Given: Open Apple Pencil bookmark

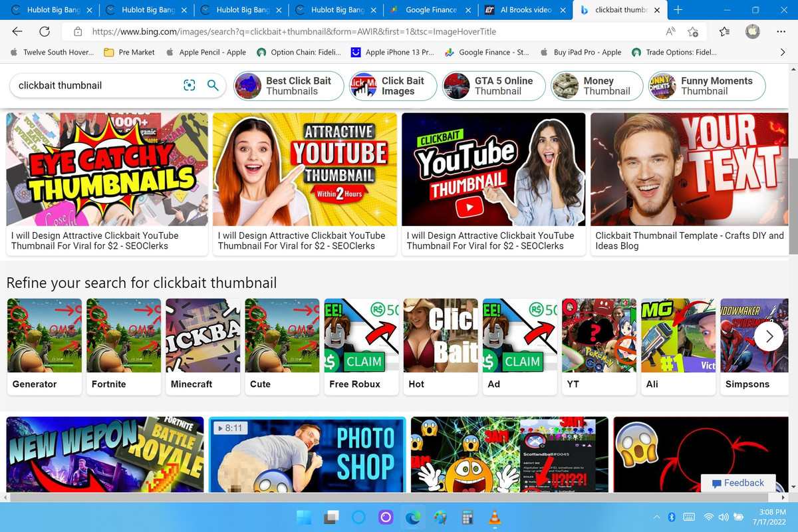Looking at the screenshot, I should click(x=205, y=52).
